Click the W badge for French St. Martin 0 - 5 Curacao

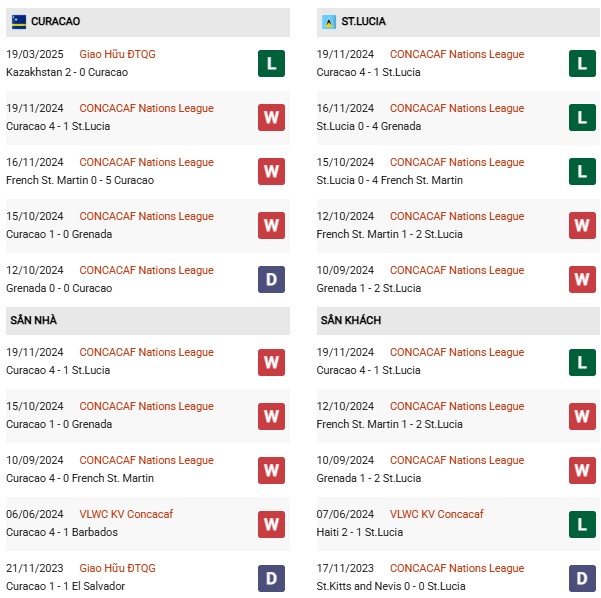point(271,171)
